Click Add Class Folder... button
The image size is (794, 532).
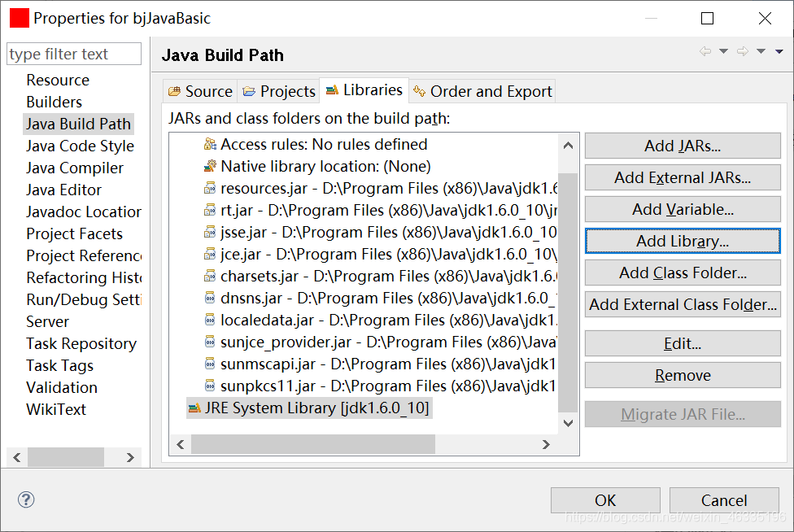click(x=683, y=273)
